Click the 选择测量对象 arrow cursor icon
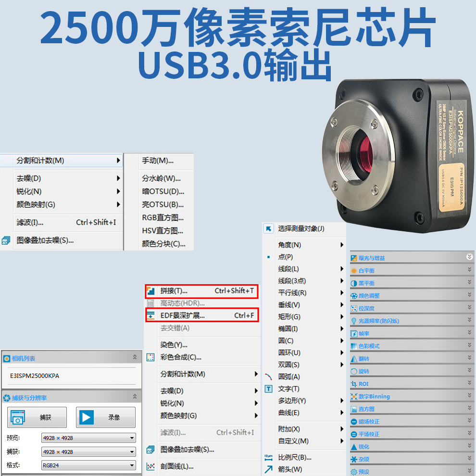The width and height of the screenshot is (476, 476). [269, 229]
